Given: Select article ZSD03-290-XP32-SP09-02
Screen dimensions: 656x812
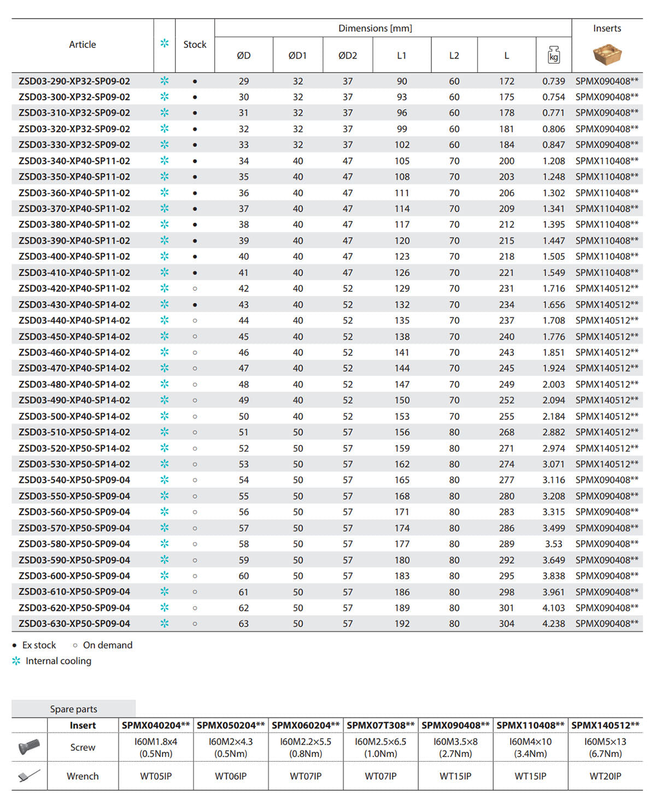Looking at the screenshot, I should tap(74, 81).
